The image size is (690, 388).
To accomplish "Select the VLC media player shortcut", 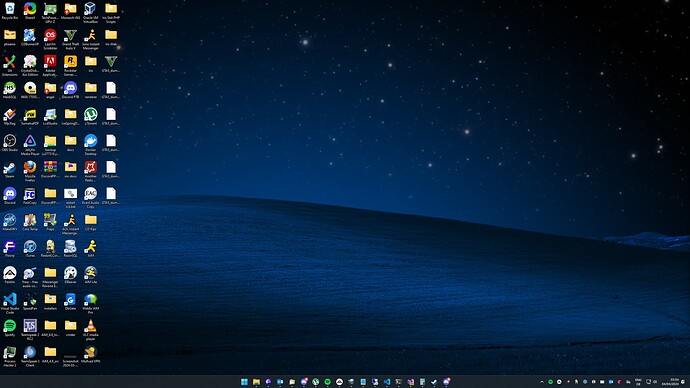I will coord(91,329).
